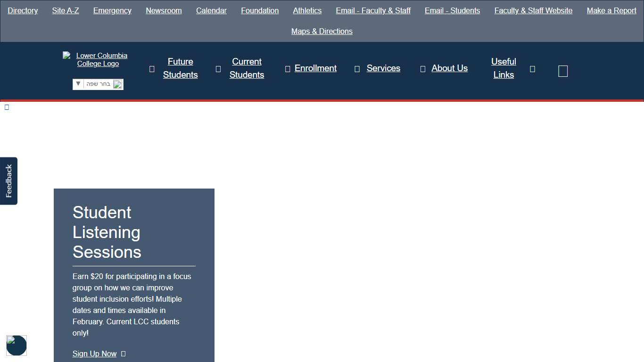Click the Lower Columbia College logo
Viewport: 644px width, 362px height.
(98, 59)
